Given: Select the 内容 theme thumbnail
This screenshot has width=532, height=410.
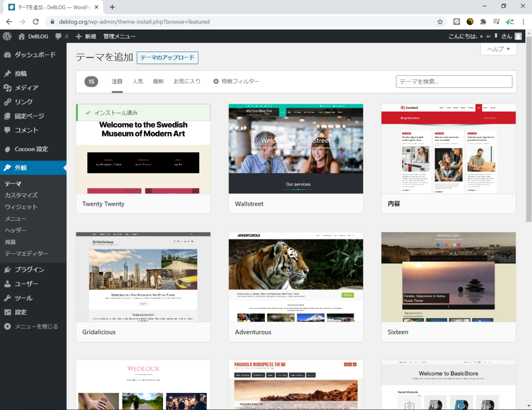Looking at the screenshot, I should click(x=448, y=149).
